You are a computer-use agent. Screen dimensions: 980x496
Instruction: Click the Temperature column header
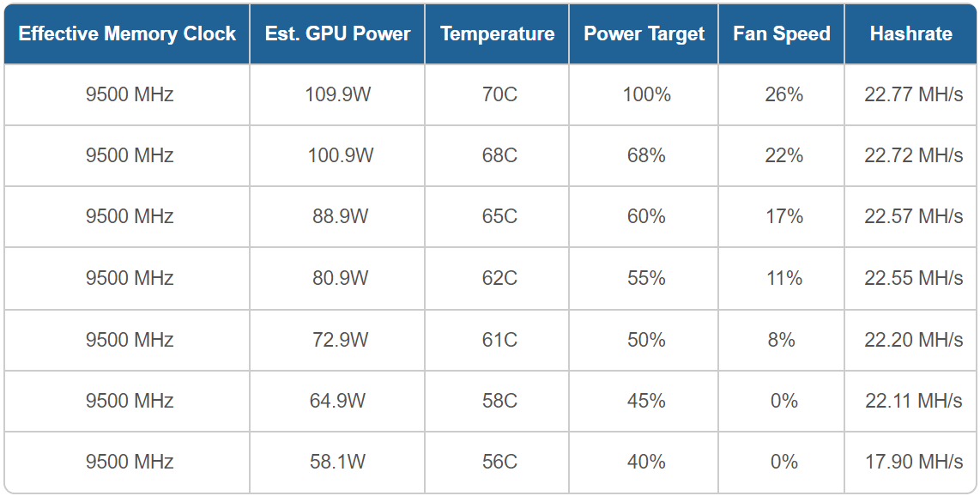tap(497, 33)
